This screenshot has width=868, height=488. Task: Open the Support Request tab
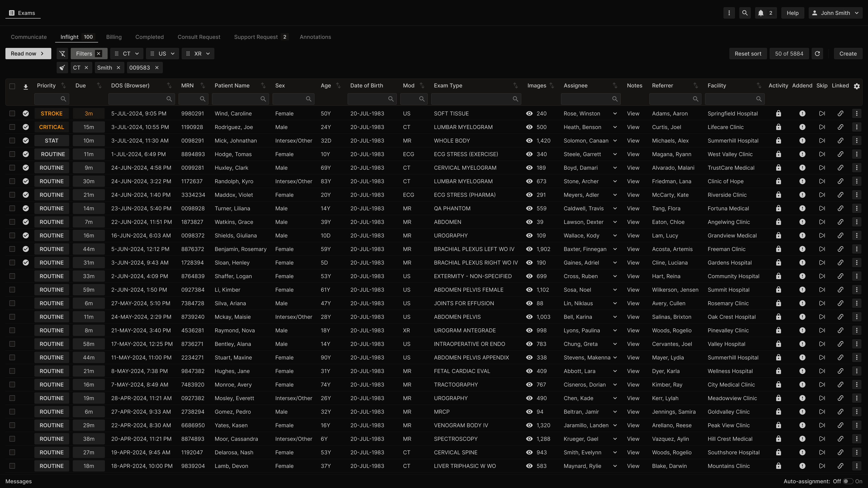(256, 37)
